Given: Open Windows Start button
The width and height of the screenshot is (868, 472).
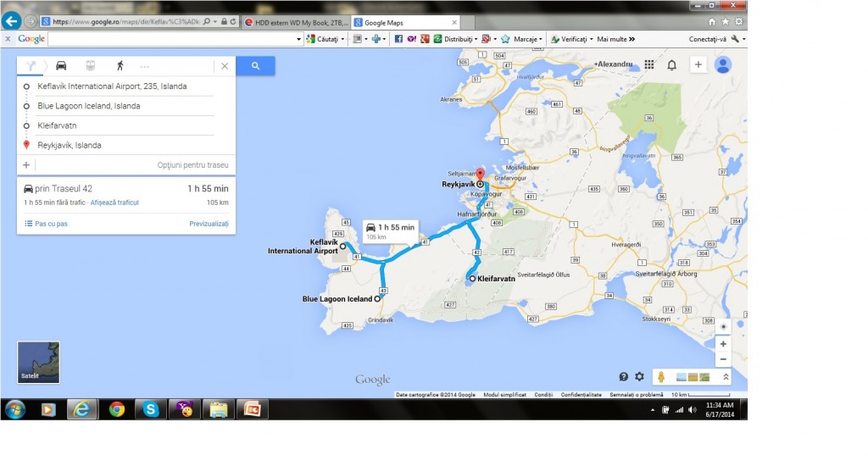Looking at the screenshot, I should pos(15,409).
